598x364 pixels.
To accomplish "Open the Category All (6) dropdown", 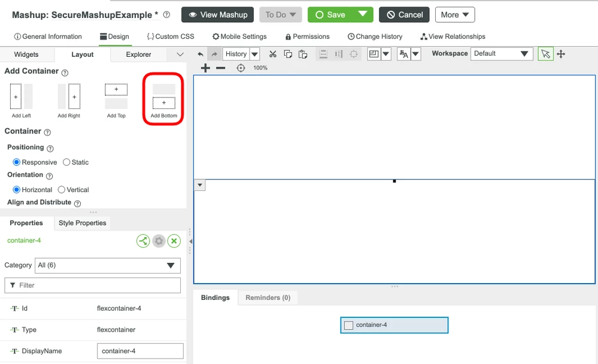I will (x=108, y=265).
